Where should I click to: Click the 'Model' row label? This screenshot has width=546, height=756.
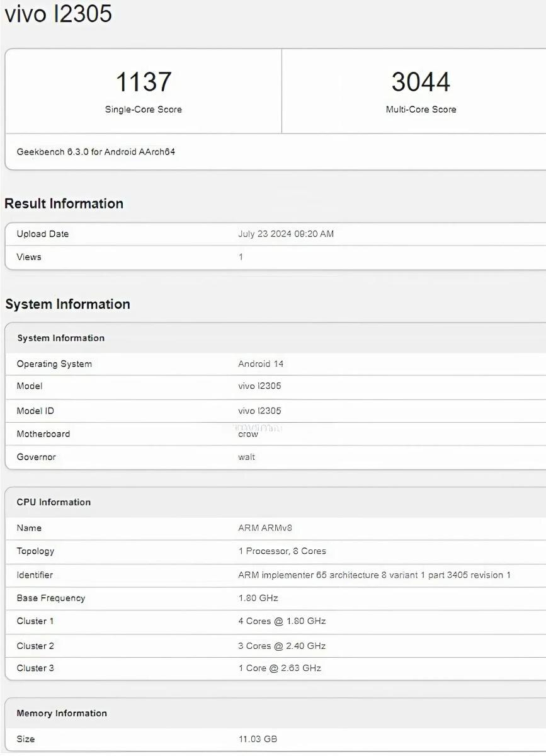click(30, 386)
